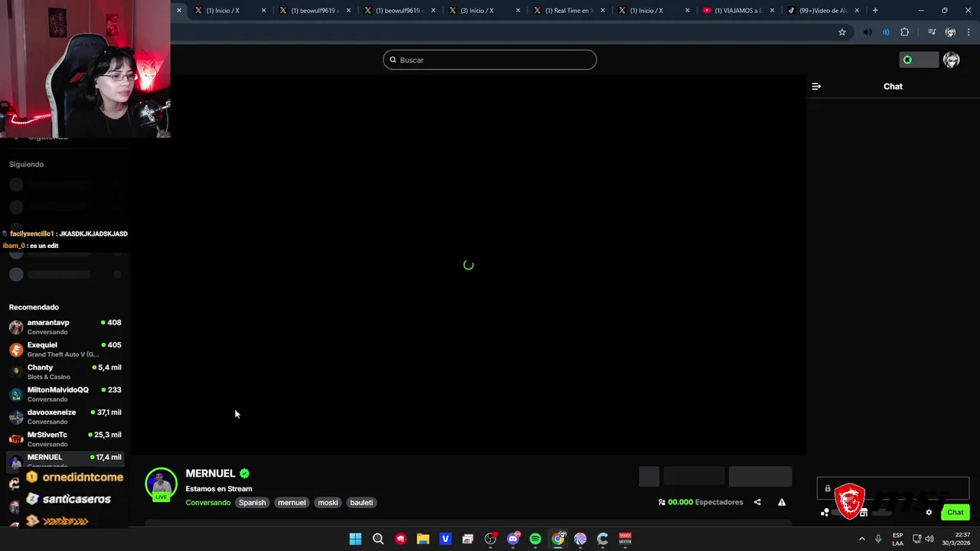Viewport: 980px width, 551px height.
Task: Open MERNUEL's live avatar
Action: click(161, 484)
